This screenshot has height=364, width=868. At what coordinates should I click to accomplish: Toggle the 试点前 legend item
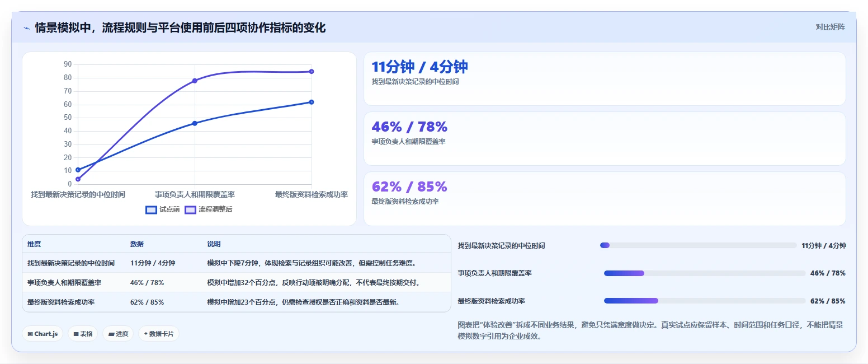point(163,209)
